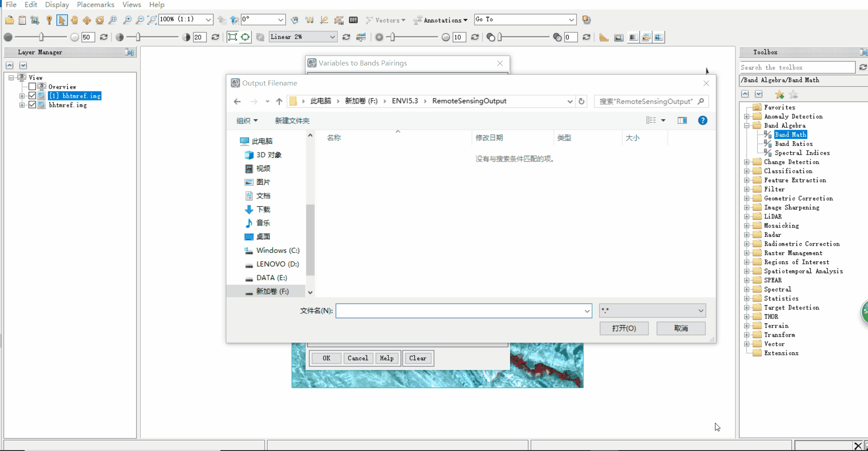The width and height of the screenshot is (868, 451).
Task: Collapse the View tree node
Action: click(x=11, y=78)
